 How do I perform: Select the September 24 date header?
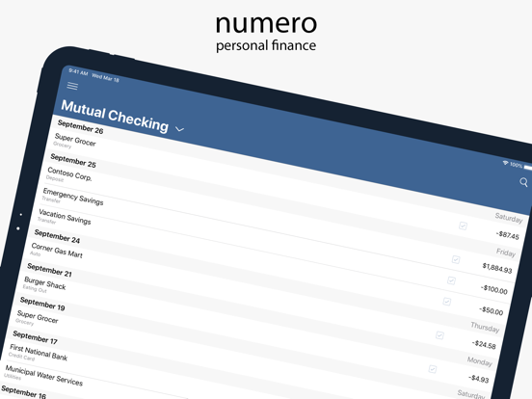pos(57,236)
